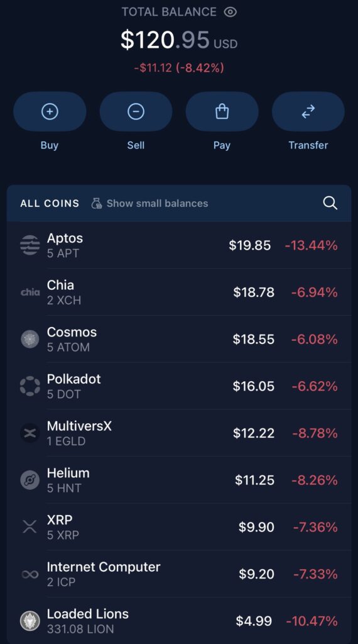Toggle Show small balances
Image resolution: width=358 pixels, height=644 pixels.
coord(149,203)
